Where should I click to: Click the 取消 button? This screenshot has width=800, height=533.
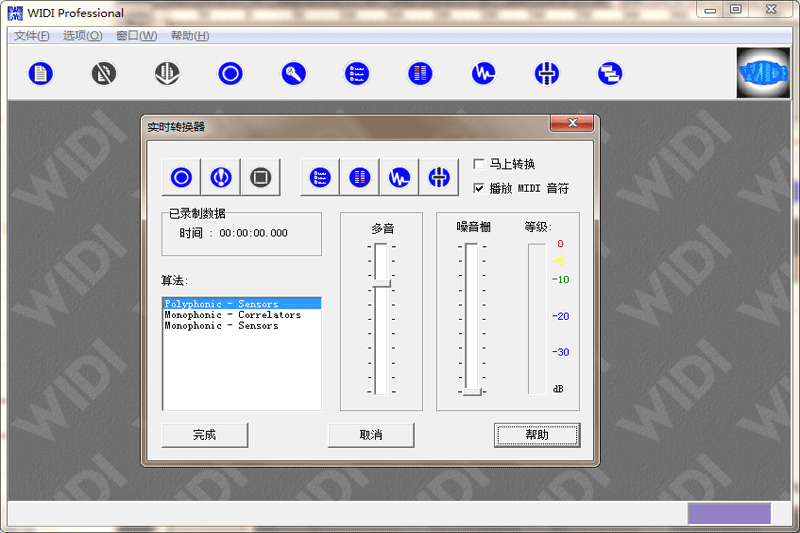pyautogui.click(x=371, y=435)
